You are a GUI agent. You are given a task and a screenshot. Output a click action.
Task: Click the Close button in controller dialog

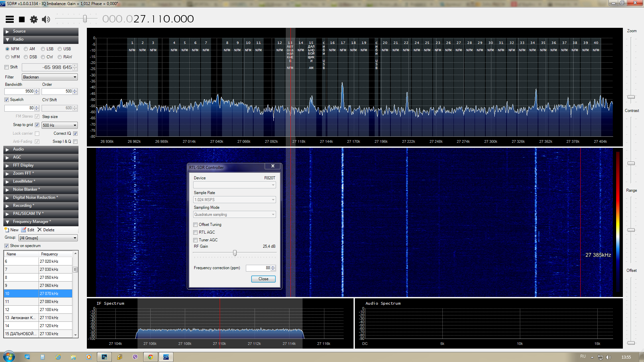tap(263, 279)
